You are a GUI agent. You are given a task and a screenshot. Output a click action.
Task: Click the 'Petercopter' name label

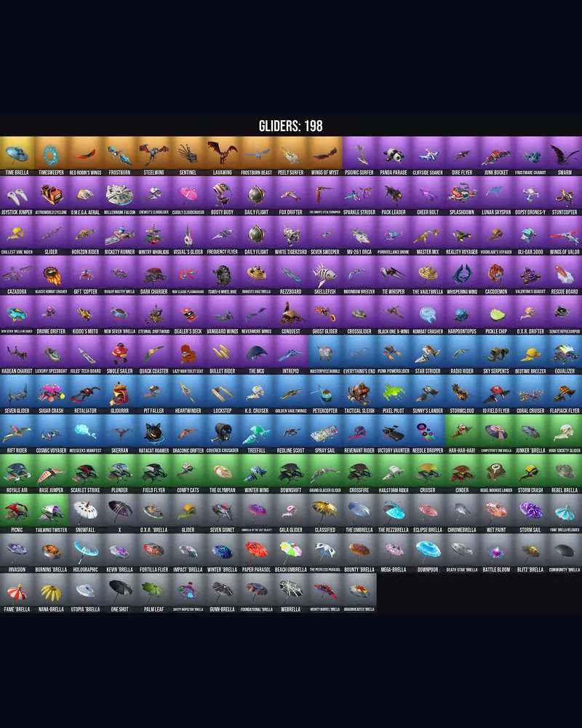click(325, 411)
